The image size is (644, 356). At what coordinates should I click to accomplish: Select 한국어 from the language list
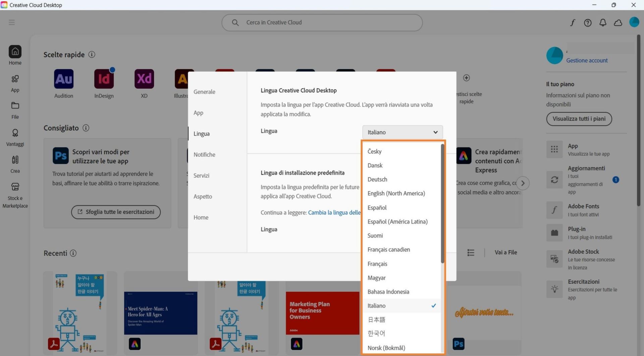point(401,334)
